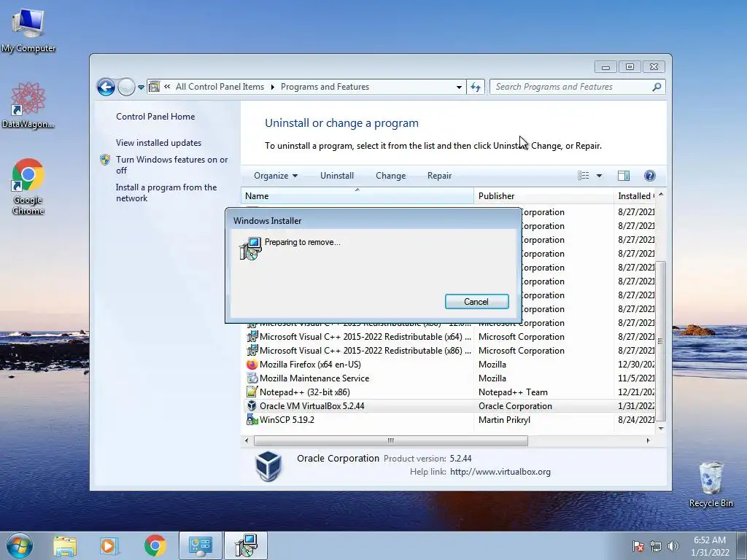This screenshot has width=747, height=560.
Task: Click the Notepad++ Team publisher cell
Action: coord(513,392)
